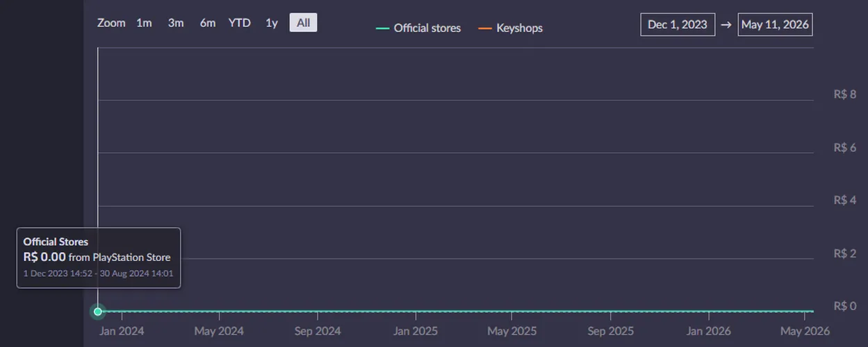Set zoom range to 3m
Screen dimensions: 868x347
click(176, 23)
